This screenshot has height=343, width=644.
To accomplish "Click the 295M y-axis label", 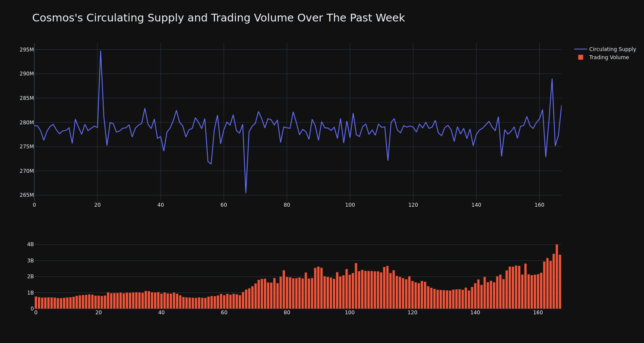I will point(27,49).
